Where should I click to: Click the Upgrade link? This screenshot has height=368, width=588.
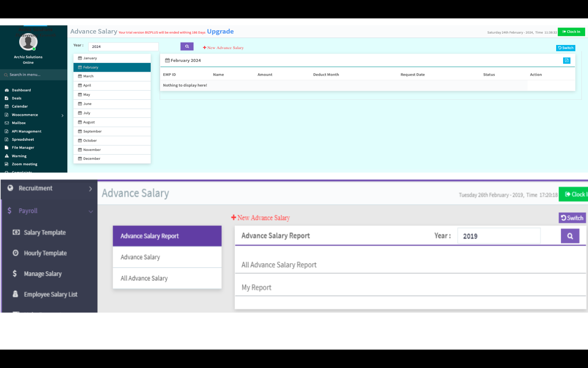click(x=220, y=31)
